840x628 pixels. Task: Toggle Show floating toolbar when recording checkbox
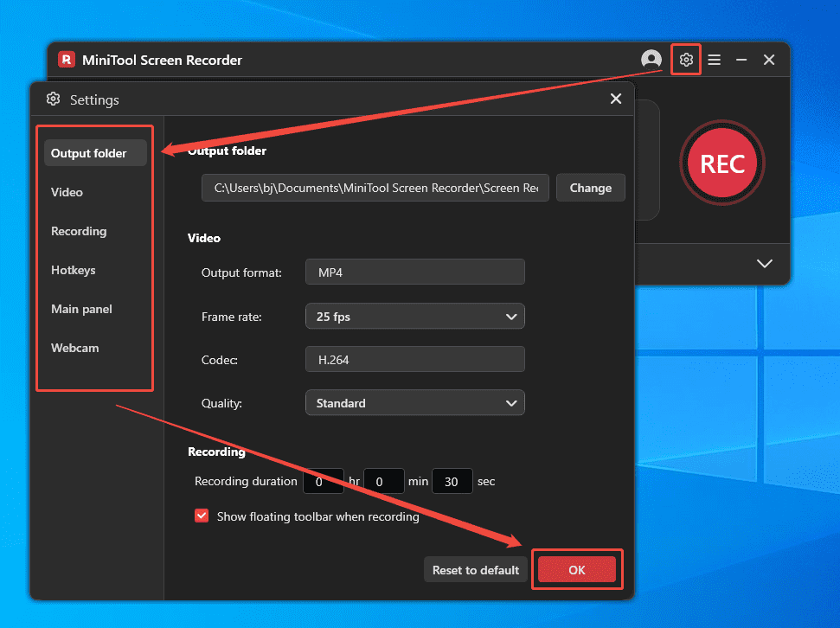point(202,516)
